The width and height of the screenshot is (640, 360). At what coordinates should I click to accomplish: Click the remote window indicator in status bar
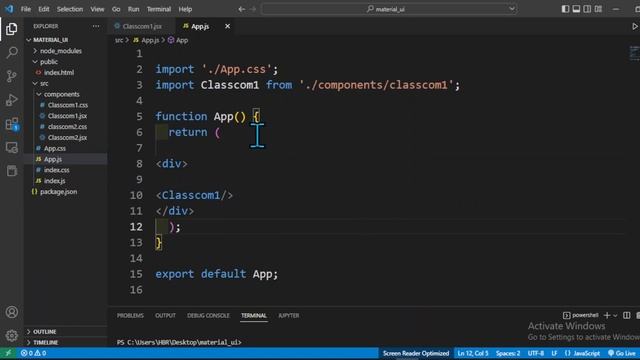[8, 353]
